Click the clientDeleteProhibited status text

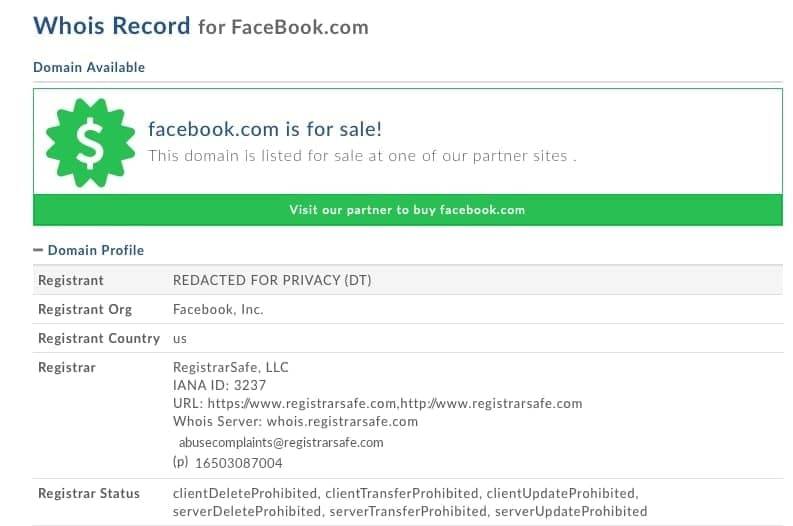245,493
